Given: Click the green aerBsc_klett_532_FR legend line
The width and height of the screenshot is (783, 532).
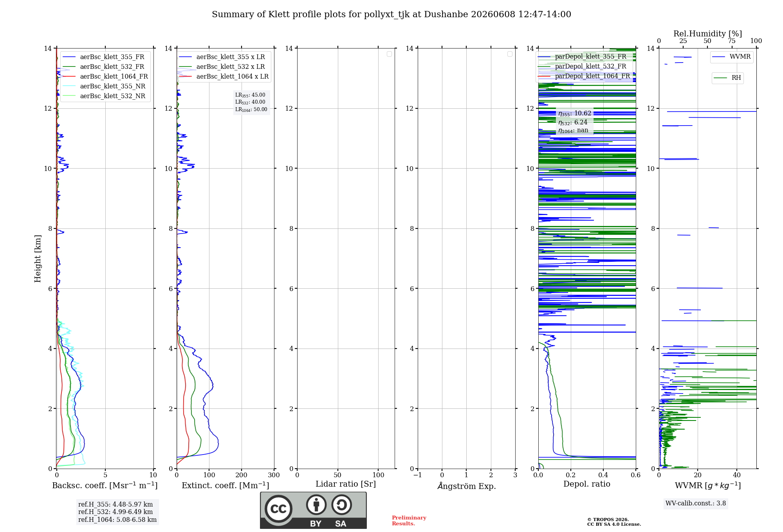Looking at the screenshot, I should coord(69,67).
